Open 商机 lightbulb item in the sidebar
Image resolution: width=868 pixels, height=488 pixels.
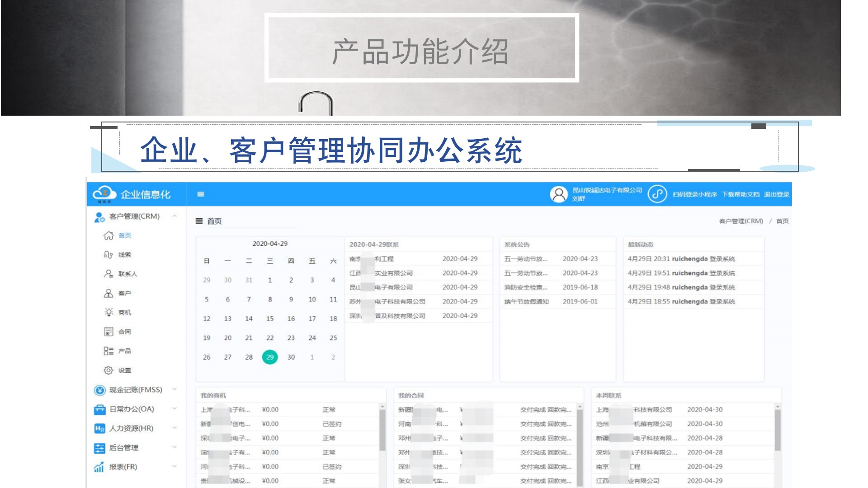click(x=124, y=312)
